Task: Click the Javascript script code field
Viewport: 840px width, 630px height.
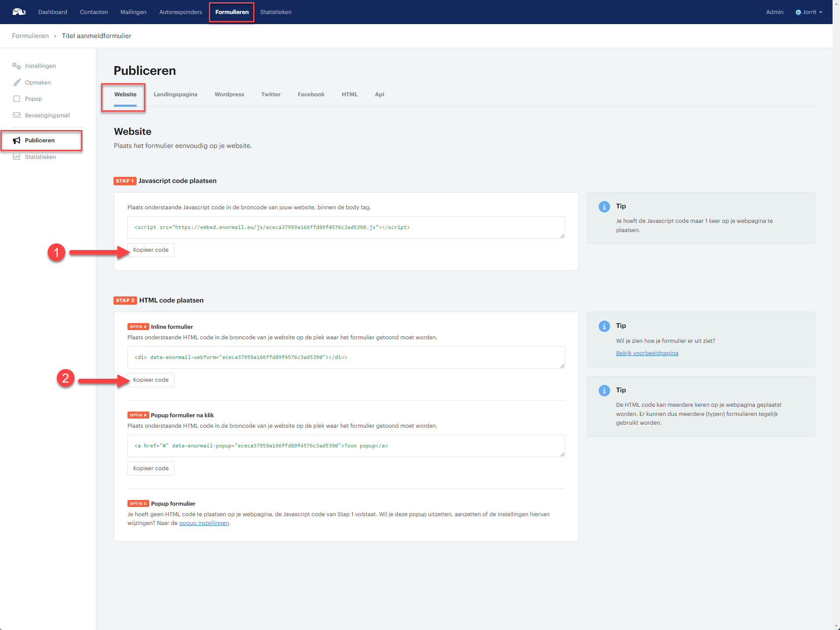Action: click(346, 227)
